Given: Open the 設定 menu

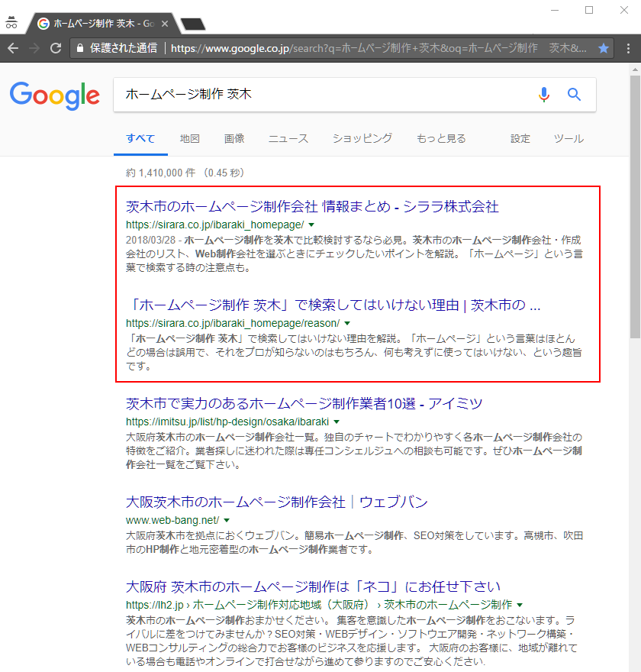Looking at the screenshot, I should tap(520, 138).
